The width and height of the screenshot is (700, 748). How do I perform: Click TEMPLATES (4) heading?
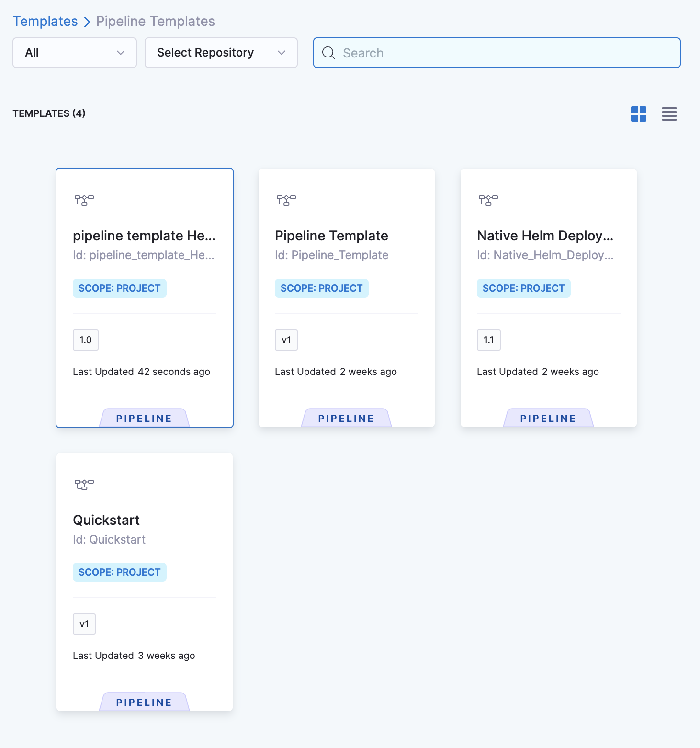point(49,113)
